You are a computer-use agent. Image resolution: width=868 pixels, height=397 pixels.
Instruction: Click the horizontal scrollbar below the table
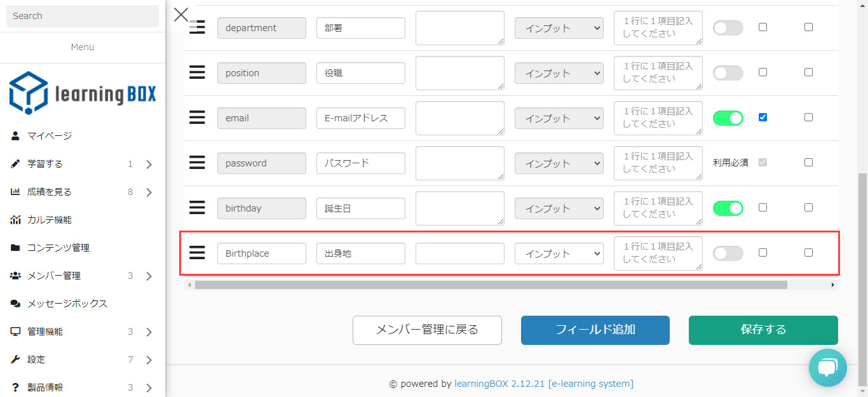coord(491,285)
